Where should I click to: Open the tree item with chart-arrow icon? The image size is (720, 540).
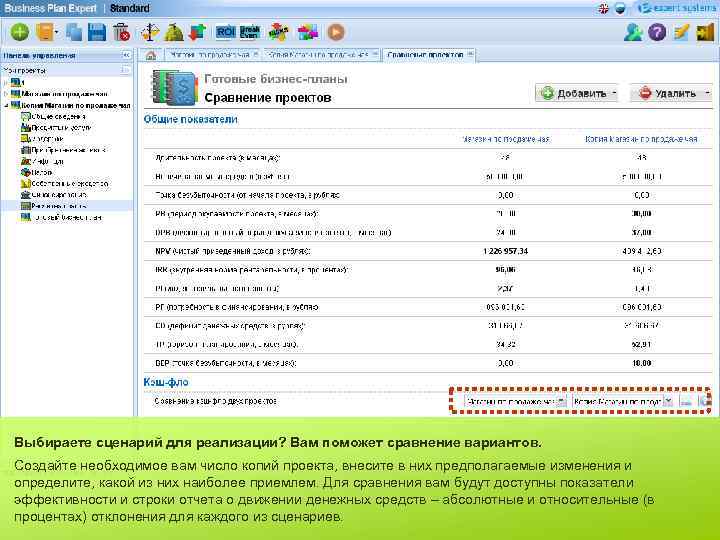tap(42, 161)
